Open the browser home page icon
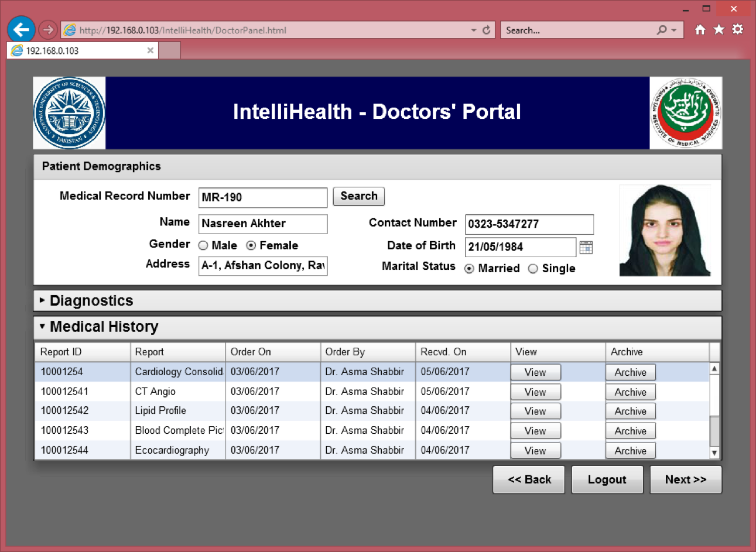The image size is (756, 552). pyautogui.click(x=700, y=29)
